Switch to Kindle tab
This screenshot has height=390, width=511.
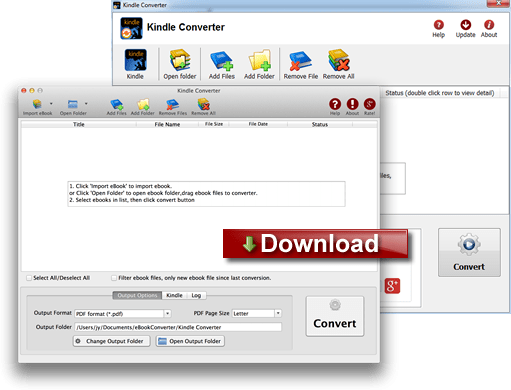click(x=175, y=295)
